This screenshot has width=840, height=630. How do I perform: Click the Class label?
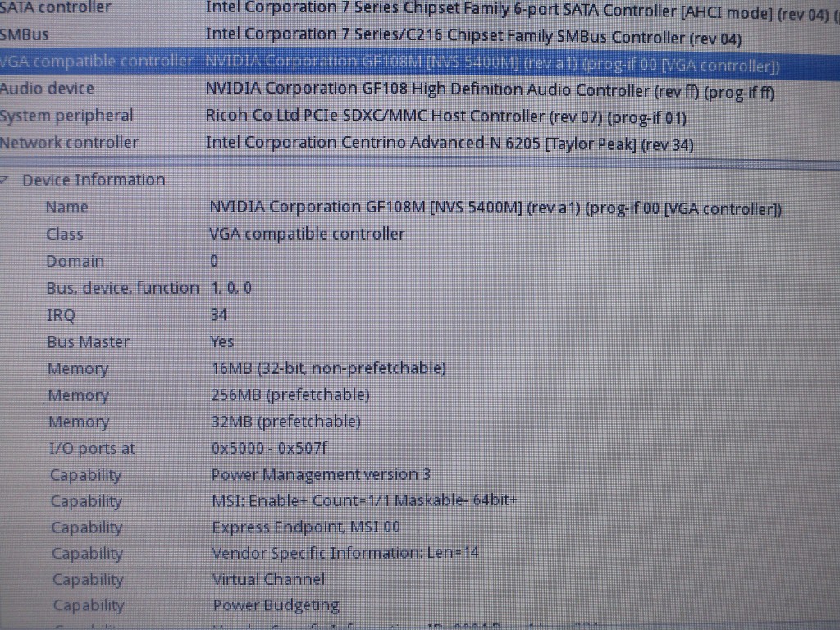65,234
